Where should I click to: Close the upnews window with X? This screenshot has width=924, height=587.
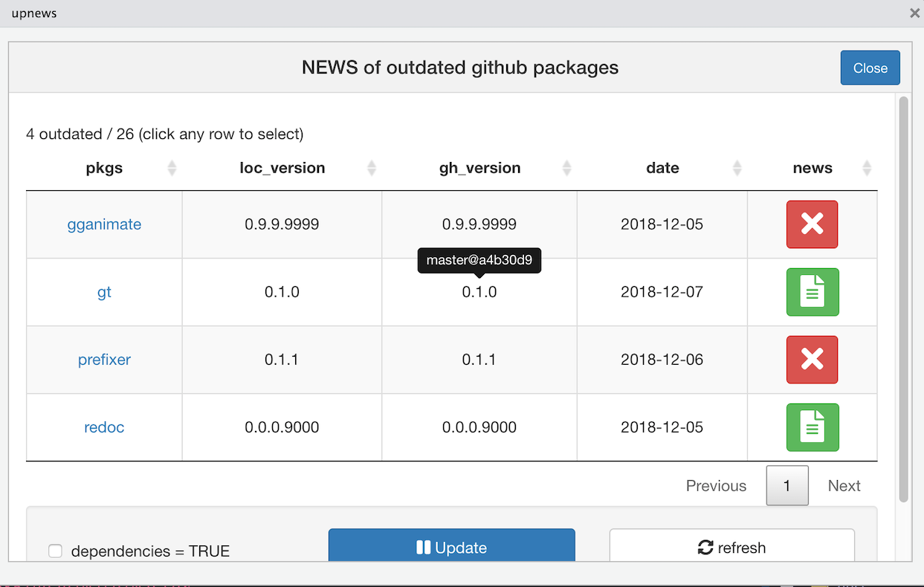point(914,13)
